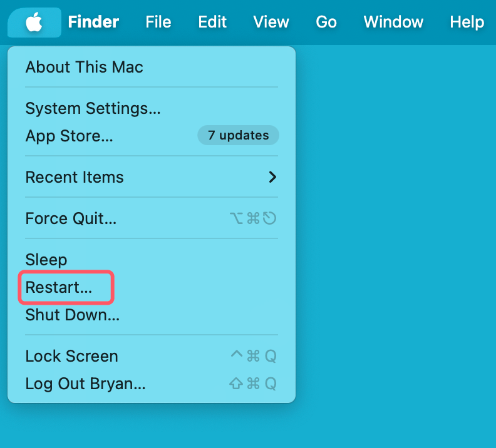496x448 pixels.
Task: Open the Finder menu
Action: (93, 23)
